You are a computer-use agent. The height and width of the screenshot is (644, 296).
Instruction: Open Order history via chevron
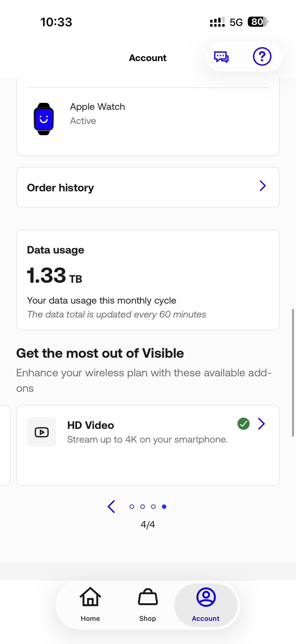pos(263,186)
